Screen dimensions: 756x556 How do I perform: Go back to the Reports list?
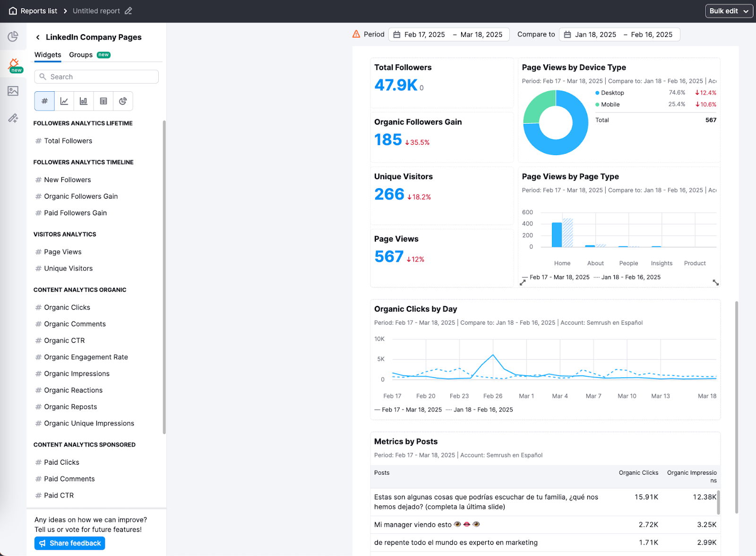click(x=39, y=10)
